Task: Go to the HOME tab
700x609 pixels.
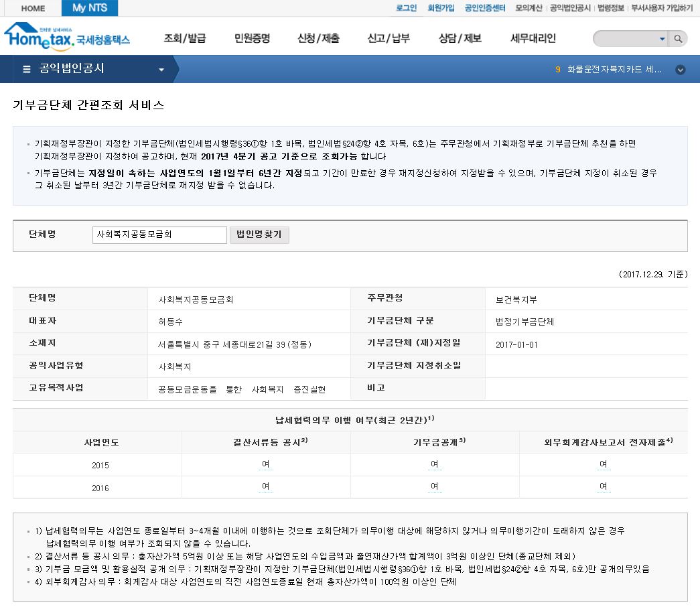Action: [x=33, y=9]
